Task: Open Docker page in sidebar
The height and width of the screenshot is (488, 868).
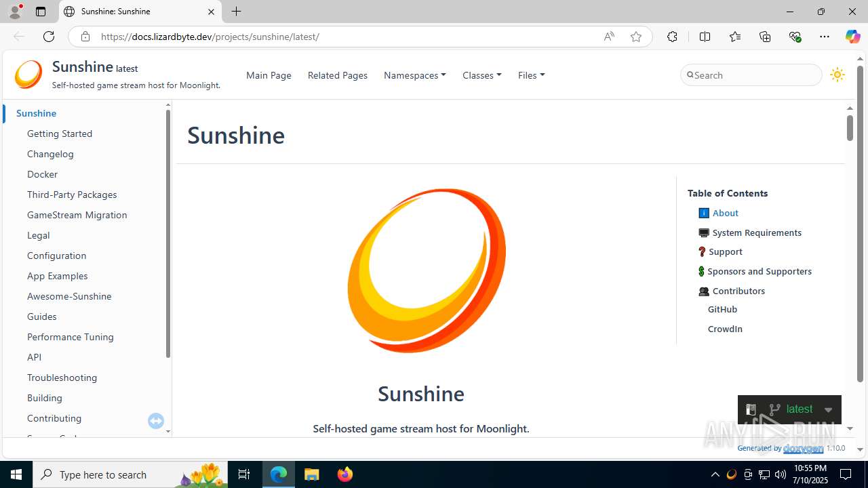Action: point(42,174)
